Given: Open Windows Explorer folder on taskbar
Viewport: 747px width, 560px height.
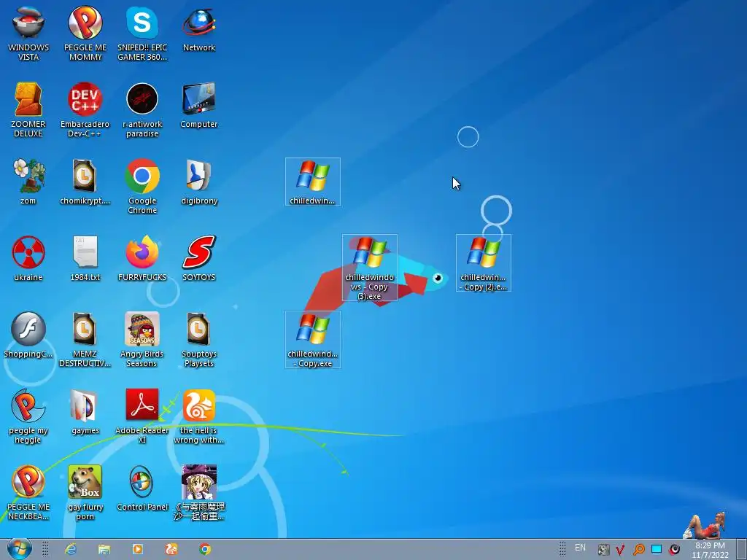Looking at the screenshot, I should [x=104, y=550].
